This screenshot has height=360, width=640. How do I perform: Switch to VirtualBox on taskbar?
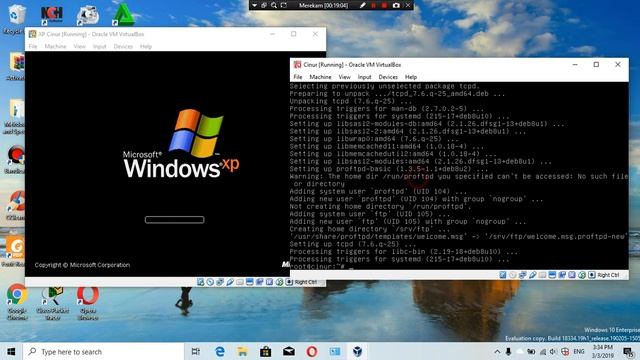(x=358, y=351)
